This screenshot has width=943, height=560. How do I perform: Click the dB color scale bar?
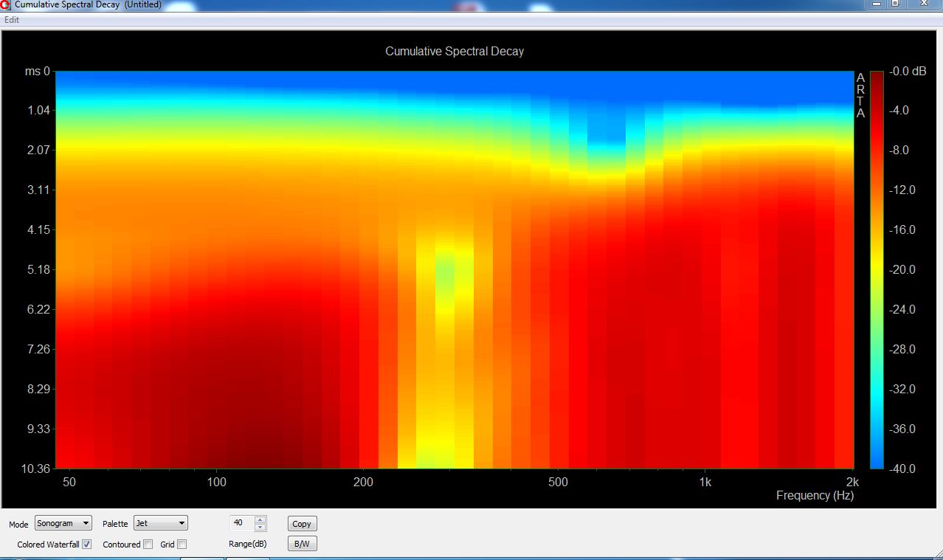pyautogui.click(x=877, y=270)
